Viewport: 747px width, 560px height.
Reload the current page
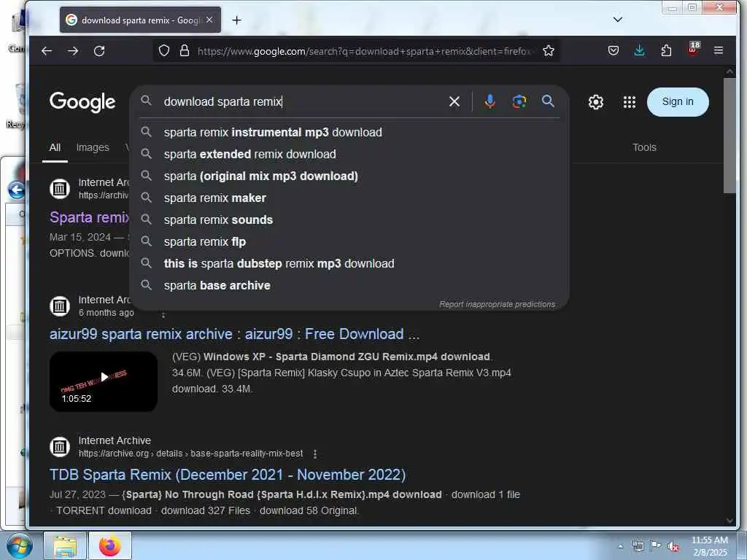(x=99, y=51)
